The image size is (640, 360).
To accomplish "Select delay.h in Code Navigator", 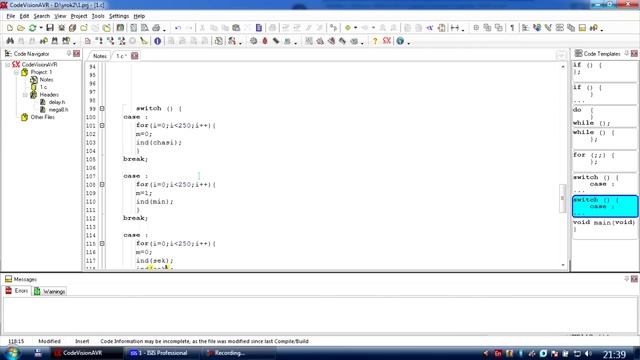I will tap(57, 102).
